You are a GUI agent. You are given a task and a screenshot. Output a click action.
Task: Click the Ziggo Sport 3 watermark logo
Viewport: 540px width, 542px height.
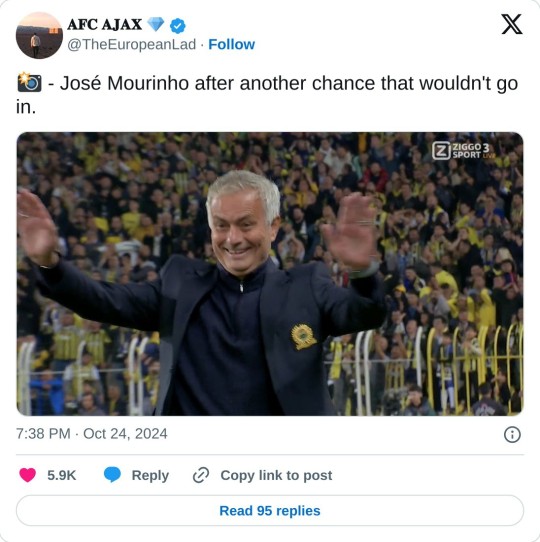(464, 151)
